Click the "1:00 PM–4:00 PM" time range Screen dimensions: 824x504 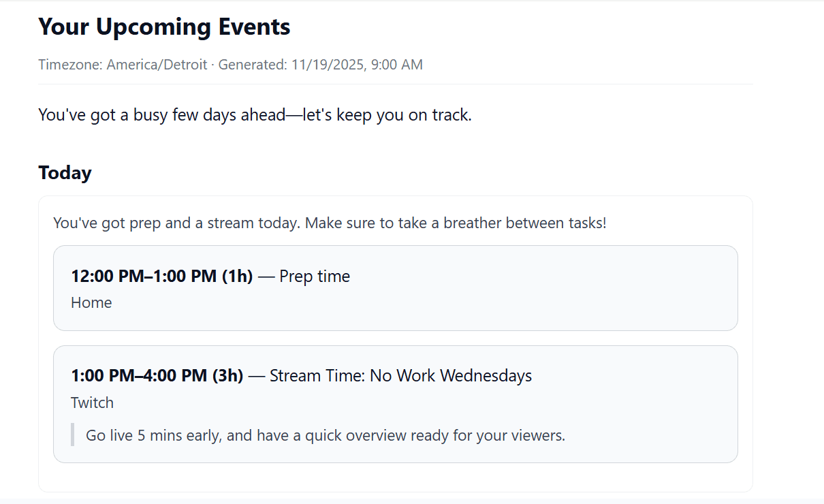click(x=139, y=376)
